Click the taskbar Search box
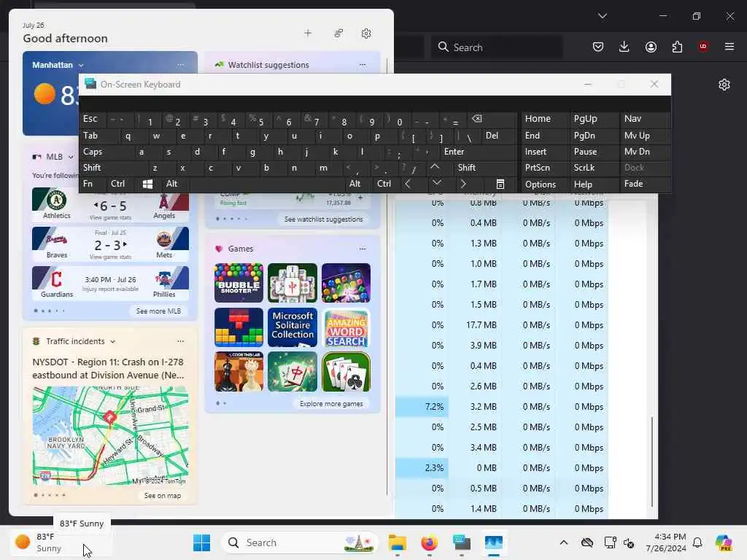This screenshot has height=560, width=747. click(300, 542)
